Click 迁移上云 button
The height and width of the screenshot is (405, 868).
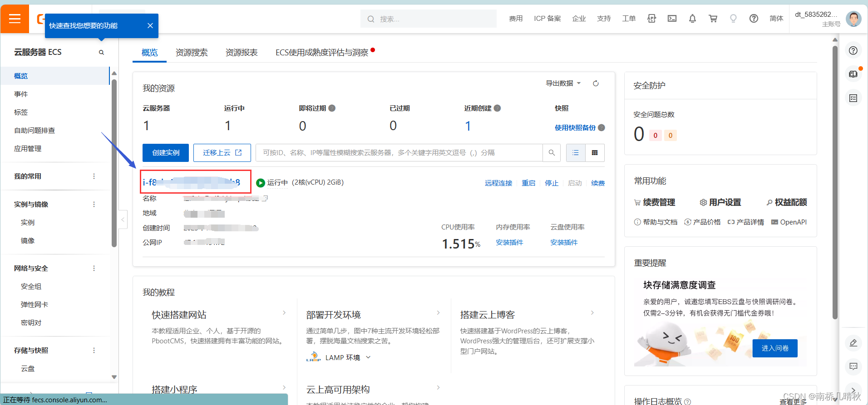pos(222,153)
